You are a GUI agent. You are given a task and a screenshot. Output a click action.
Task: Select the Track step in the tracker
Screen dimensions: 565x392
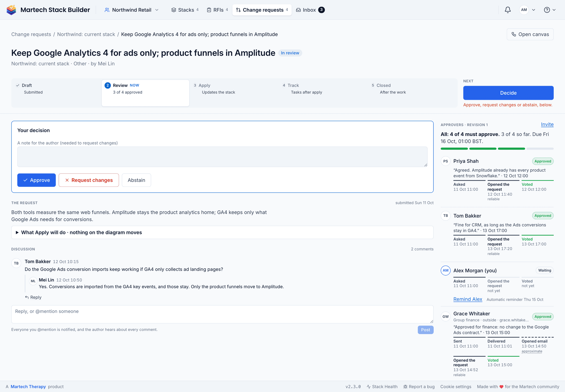323,93
